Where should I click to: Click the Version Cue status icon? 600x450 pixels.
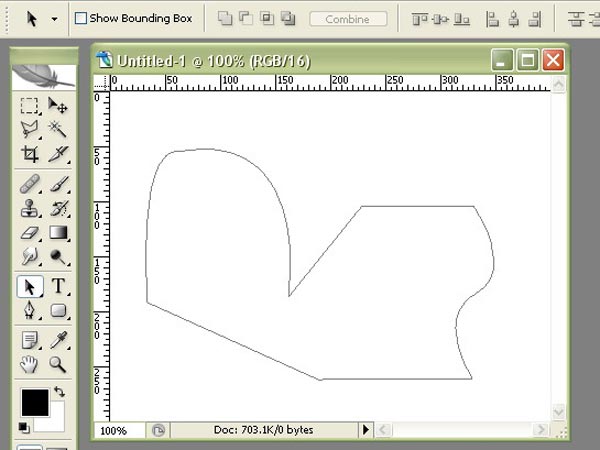coord(158,430)
